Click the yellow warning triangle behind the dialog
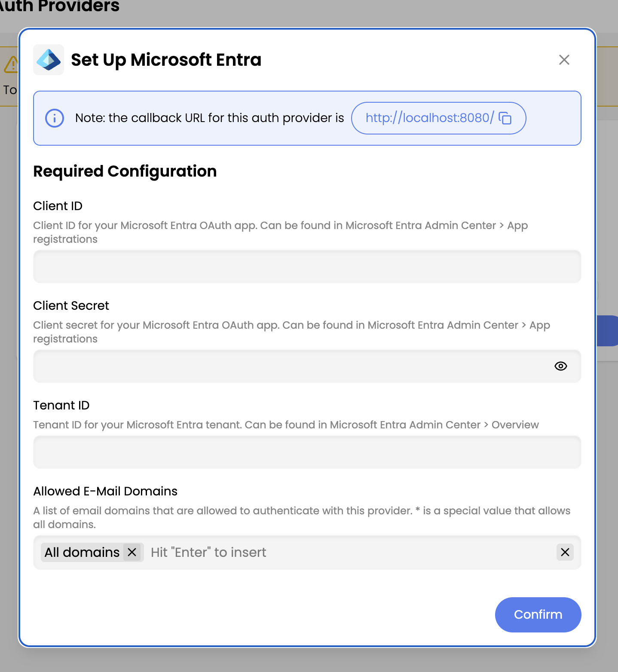The image size is (618, 672). (x=12, y=64)
